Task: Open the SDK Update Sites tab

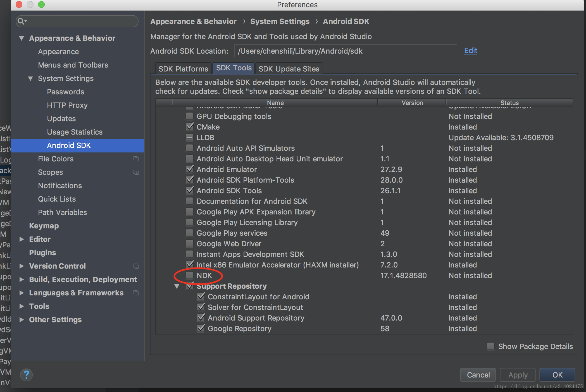Action: click(x=289, y=69)
